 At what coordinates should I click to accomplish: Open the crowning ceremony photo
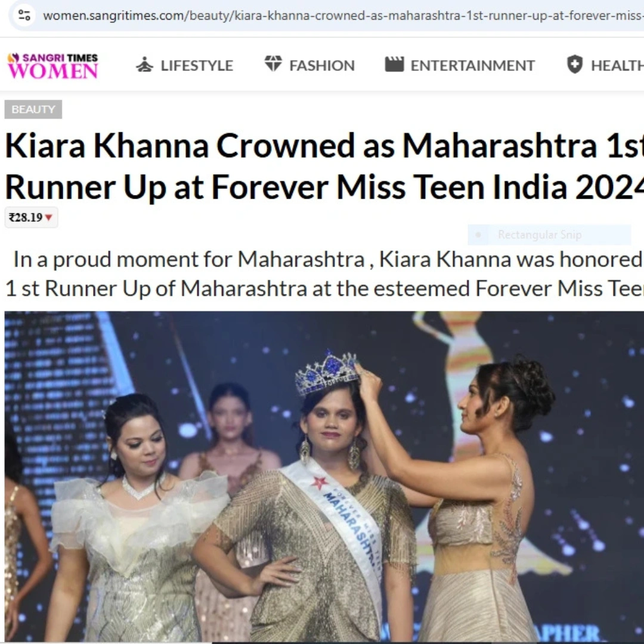pyautogui.click(x=324, y=477)
